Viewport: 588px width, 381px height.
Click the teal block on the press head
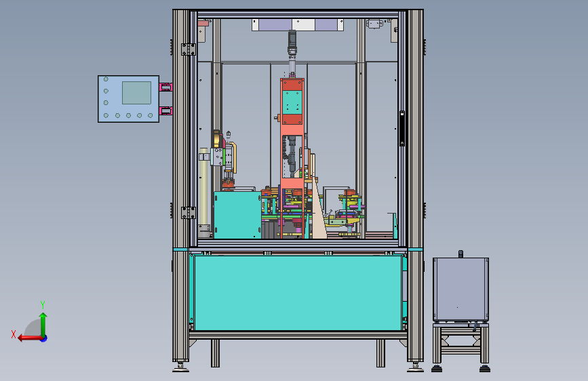tap(292, 102)
